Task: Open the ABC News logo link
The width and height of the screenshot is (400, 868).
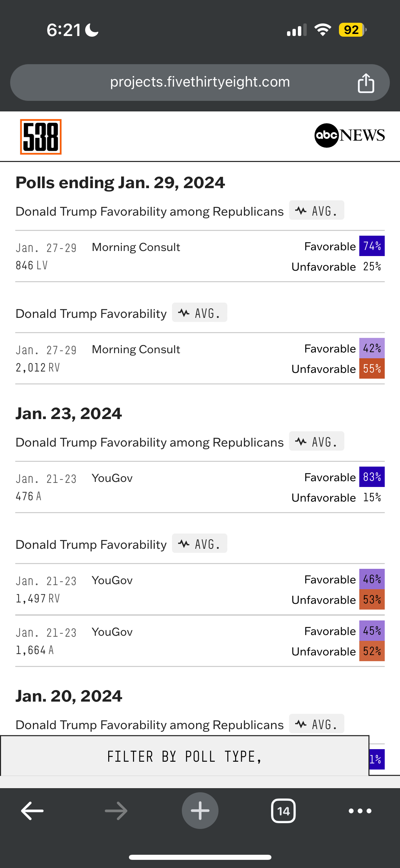Action: [349, 135]
